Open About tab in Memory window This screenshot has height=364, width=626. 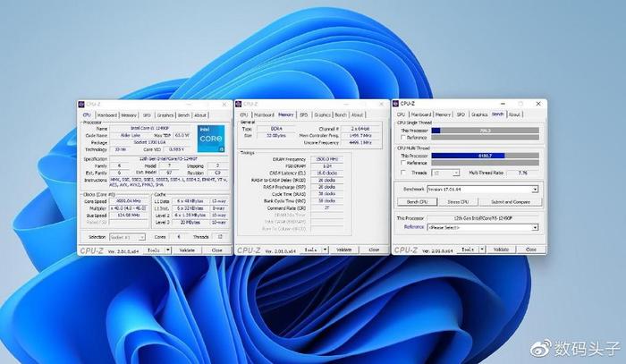click(358, 115)
